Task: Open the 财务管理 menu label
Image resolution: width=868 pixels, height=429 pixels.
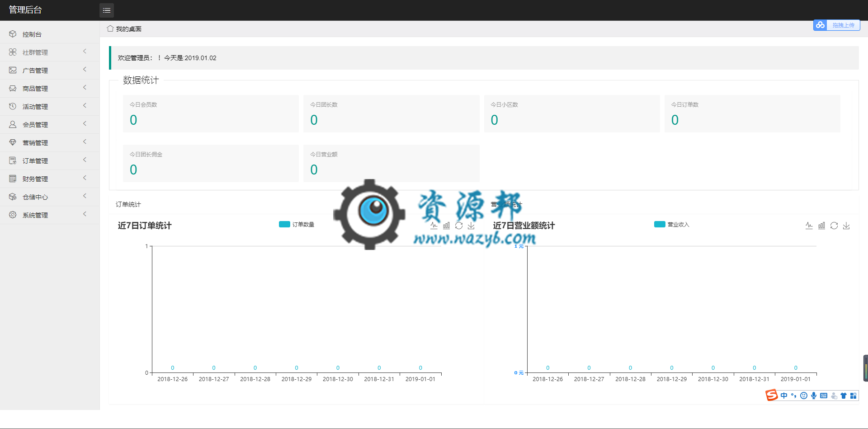Action: coord(35,179)
